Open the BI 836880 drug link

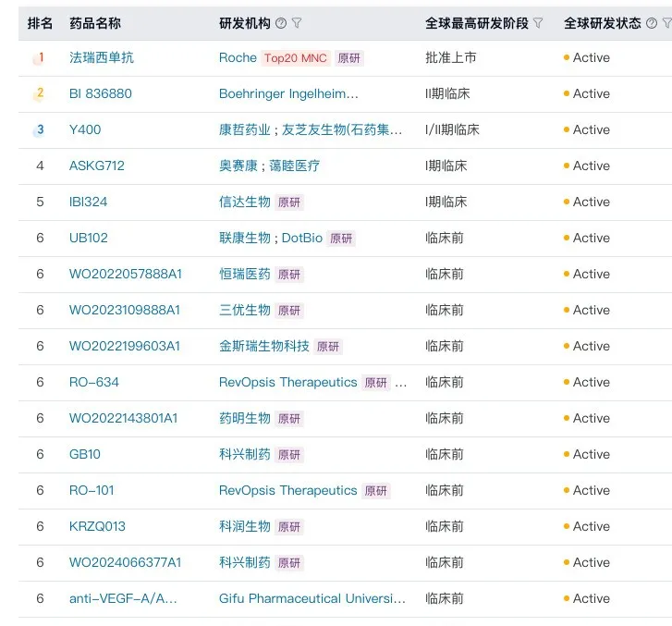tap(100, 93)
